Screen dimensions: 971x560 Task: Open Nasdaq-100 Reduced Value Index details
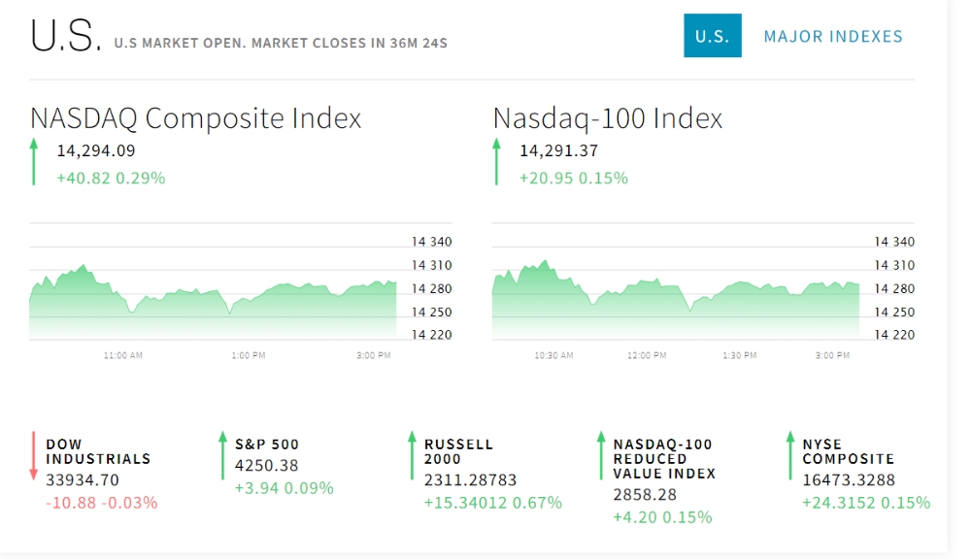(x=664, y=458)
